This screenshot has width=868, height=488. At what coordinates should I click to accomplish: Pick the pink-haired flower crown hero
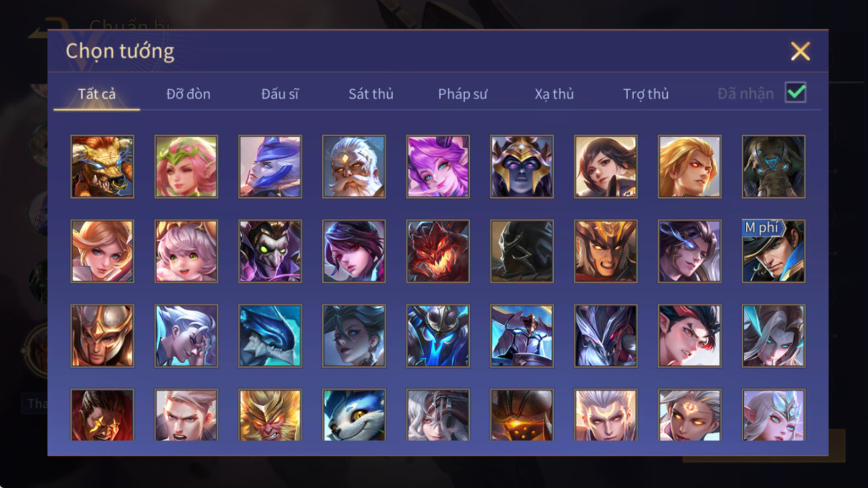[186, 167]
